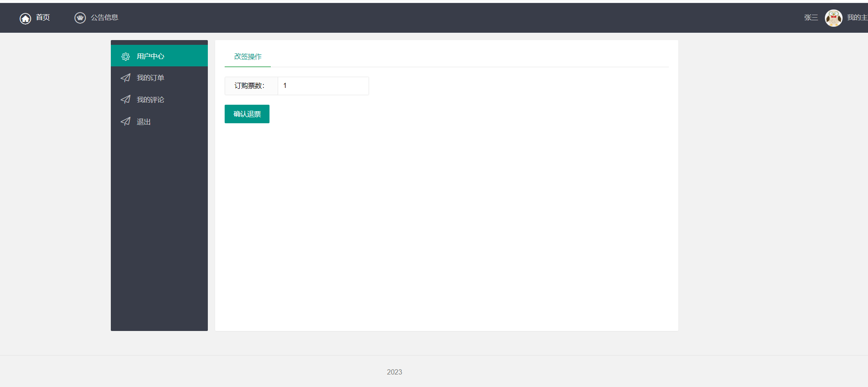Click the gear icon for 用户中心

click(x=125, y=56)
